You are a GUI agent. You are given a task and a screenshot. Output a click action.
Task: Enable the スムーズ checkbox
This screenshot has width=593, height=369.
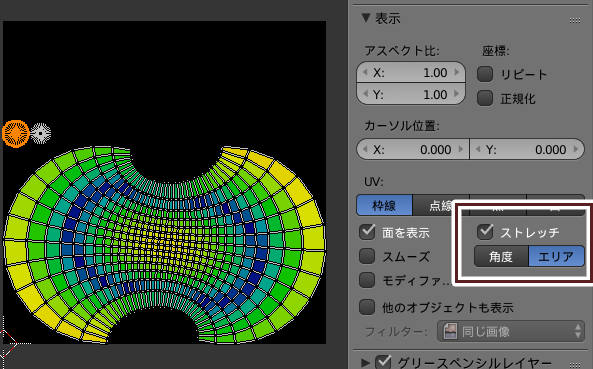pyautogui.click(x=367, y=256)
